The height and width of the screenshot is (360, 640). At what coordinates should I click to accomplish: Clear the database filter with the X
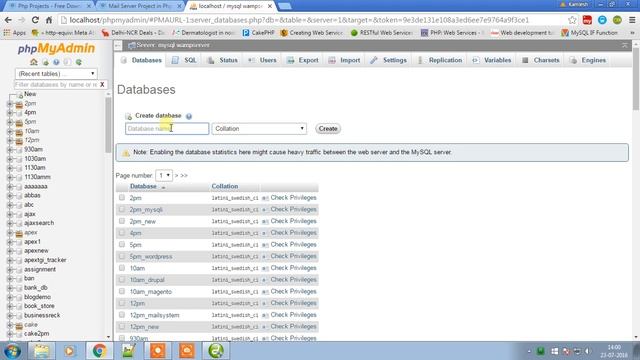pyautogui.click(x=102, y=84)
